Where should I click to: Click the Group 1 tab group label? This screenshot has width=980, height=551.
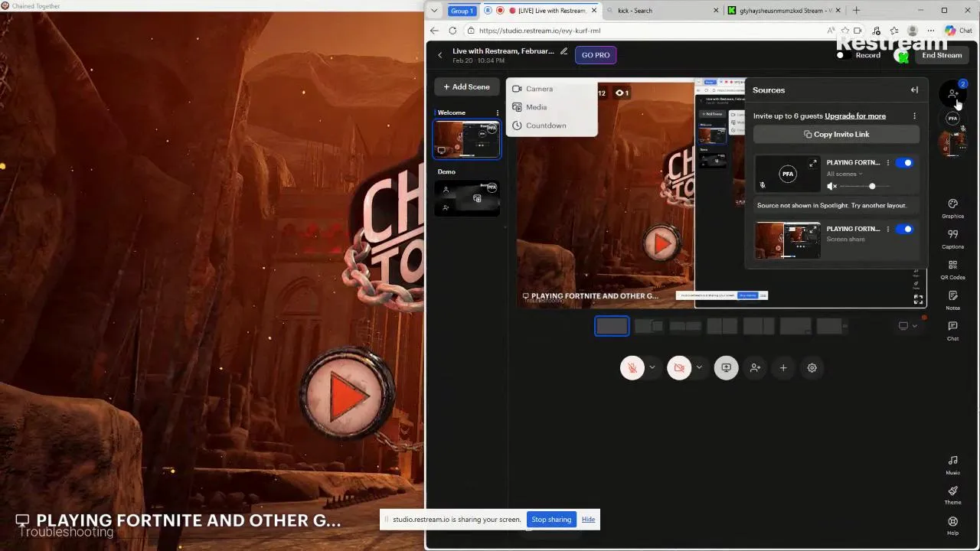coord(462,11)
